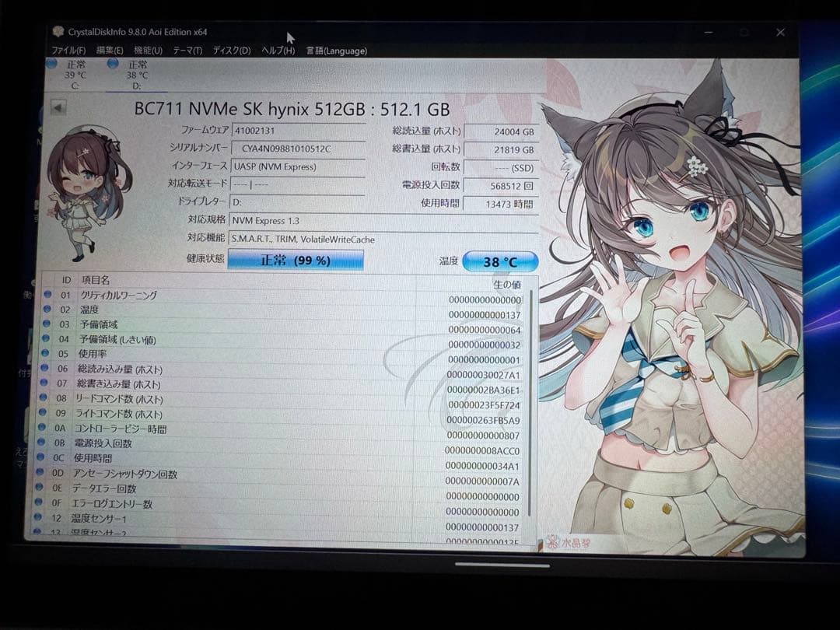The width and height of the screenshot is (840, 630).
Task: Click total host writes value 21819 GB
Action: pyautogui.click(x=501, y=150)
